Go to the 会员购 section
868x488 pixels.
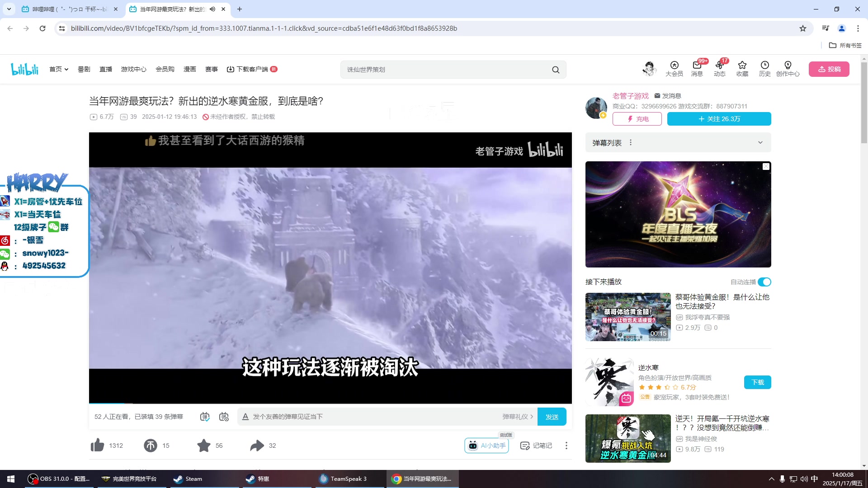[165, 69]
